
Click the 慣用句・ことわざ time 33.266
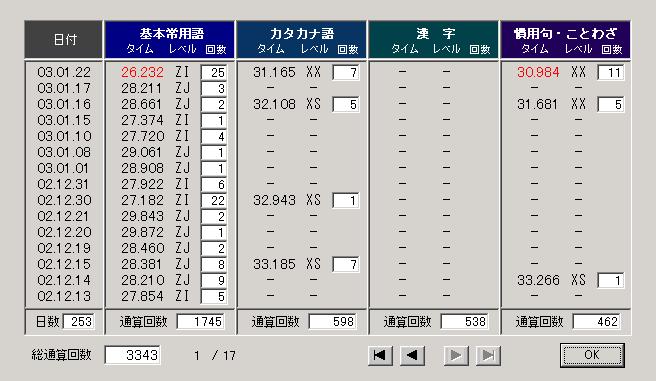pyautogui.click(x=538, y=280)
